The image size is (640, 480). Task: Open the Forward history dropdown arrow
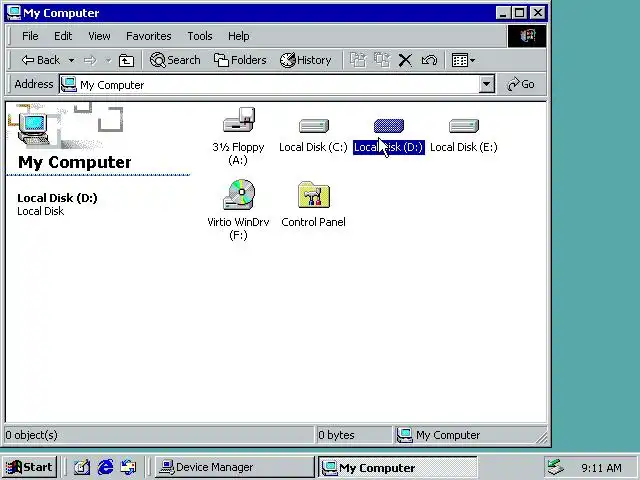click(108, 60)
